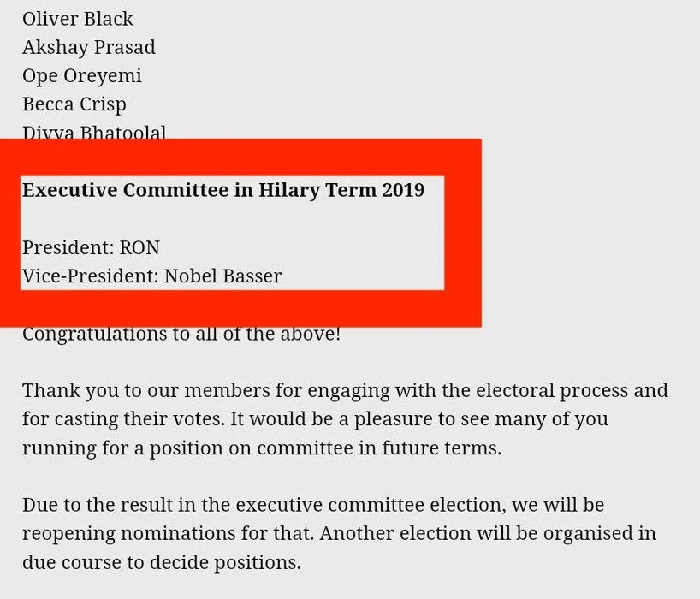
Task: Click the partially hidden Divya Bhatoolal name
Action: (94, 132)
